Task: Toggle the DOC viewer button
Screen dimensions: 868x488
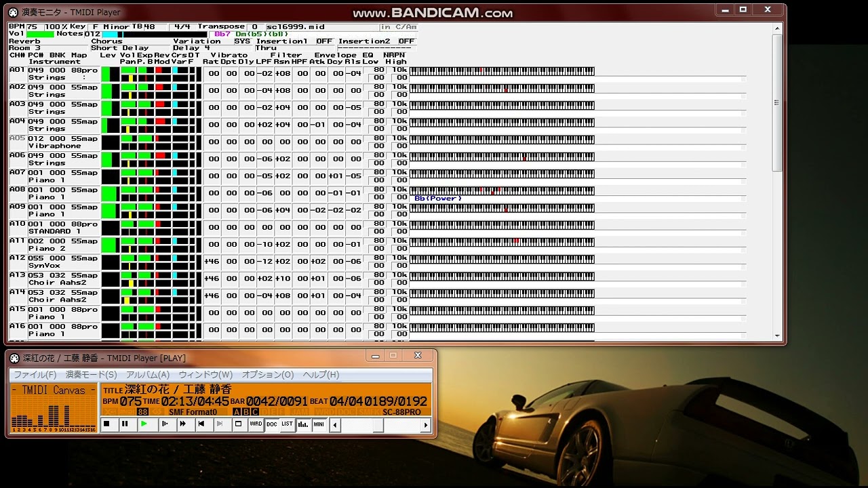Action: point(271,424)
